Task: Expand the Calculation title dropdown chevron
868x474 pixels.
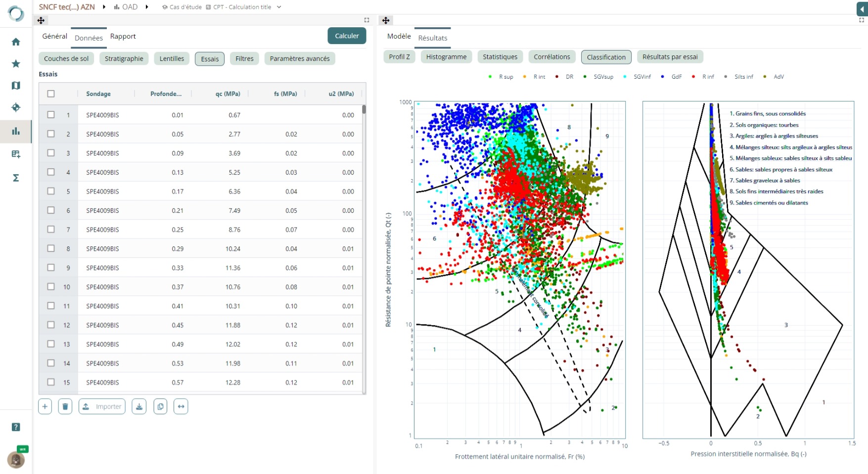Action: tap(279, 7)
